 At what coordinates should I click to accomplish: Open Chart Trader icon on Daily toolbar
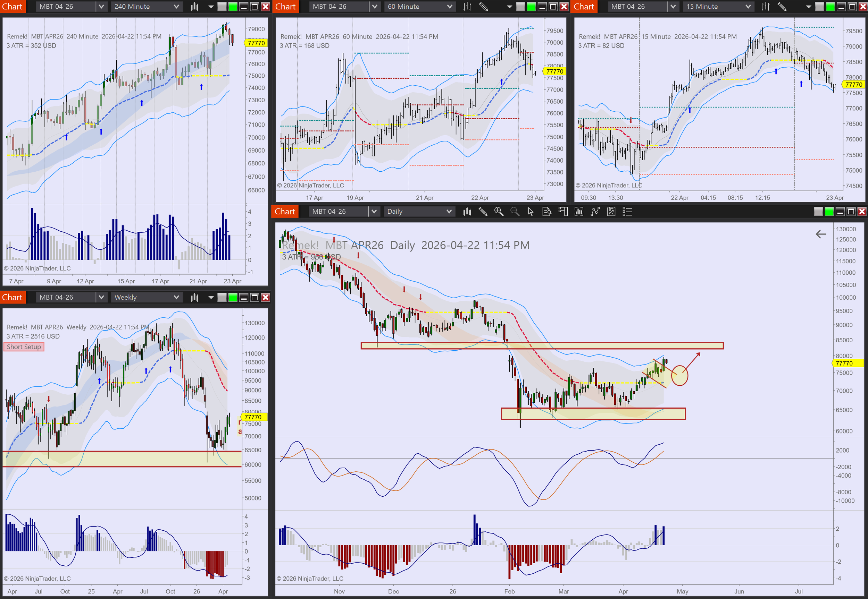(563, 212)
